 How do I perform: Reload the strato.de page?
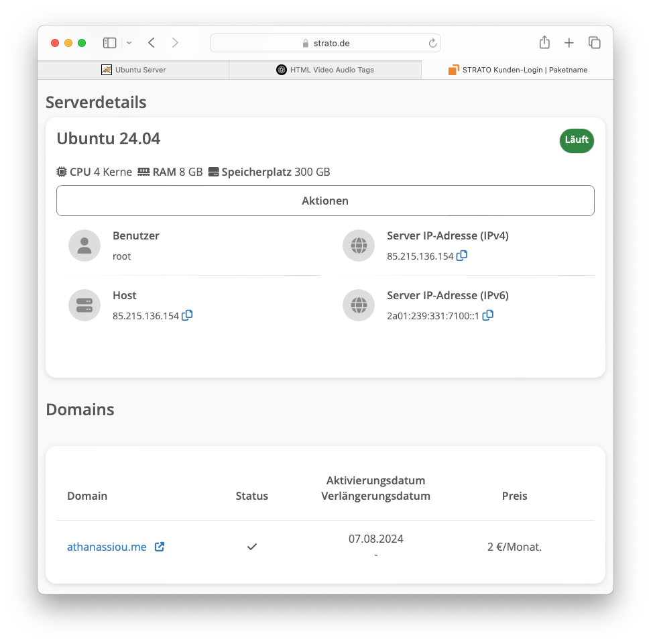pos(432,43)
